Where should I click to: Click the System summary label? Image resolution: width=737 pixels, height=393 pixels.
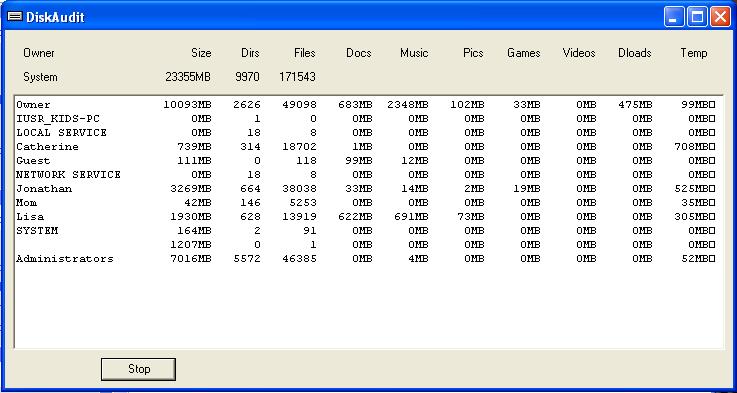click(x=40, y=77)
